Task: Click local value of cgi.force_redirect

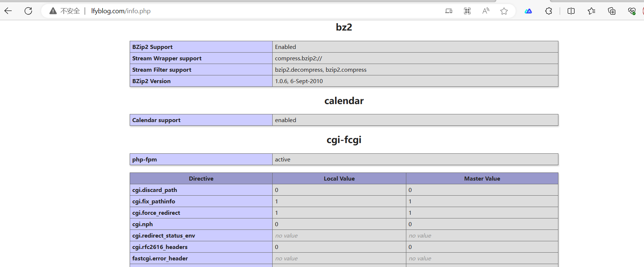Action: pos(277,213)
